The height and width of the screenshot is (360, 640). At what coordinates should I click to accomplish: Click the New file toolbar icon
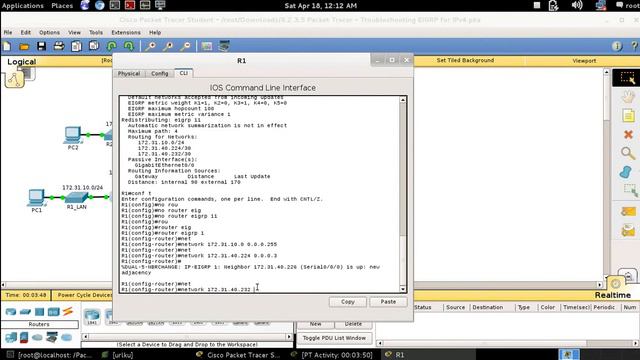coord(7,46)
